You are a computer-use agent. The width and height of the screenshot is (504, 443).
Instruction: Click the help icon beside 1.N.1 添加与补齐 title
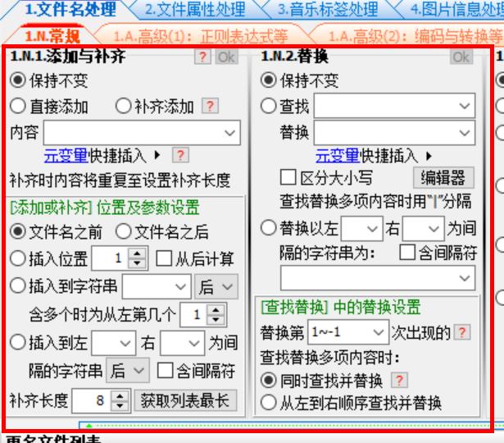point(202,57)
